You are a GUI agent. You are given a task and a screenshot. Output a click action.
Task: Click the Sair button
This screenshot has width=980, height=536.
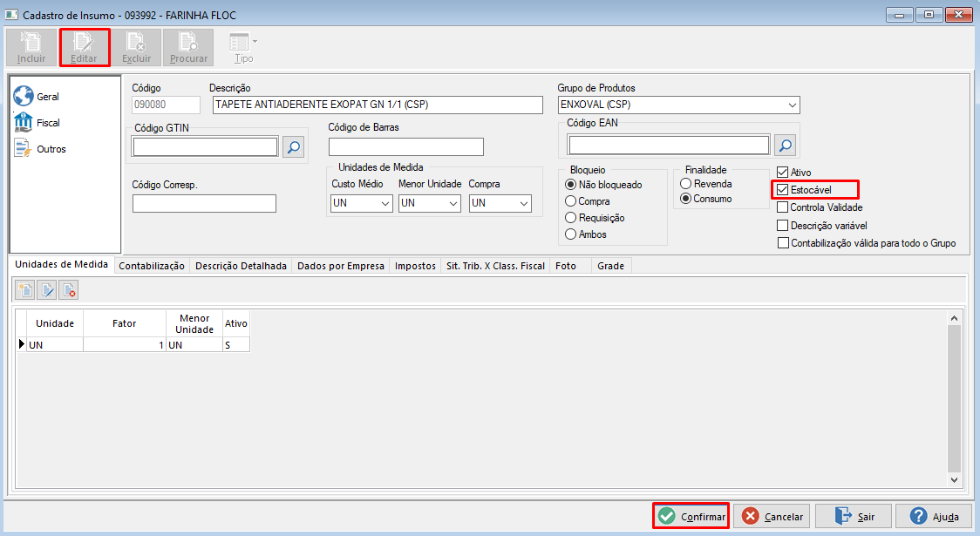point(853,516)
